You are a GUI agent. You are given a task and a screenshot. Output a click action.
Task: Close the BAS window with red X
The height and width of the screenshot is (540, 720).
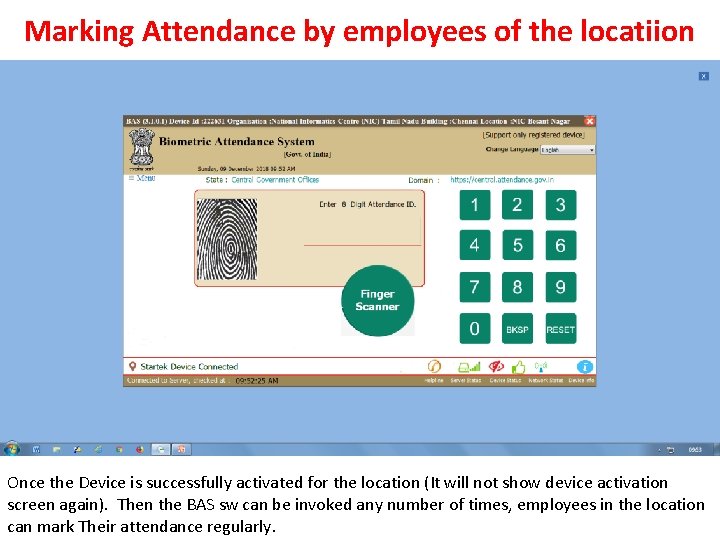590,121
